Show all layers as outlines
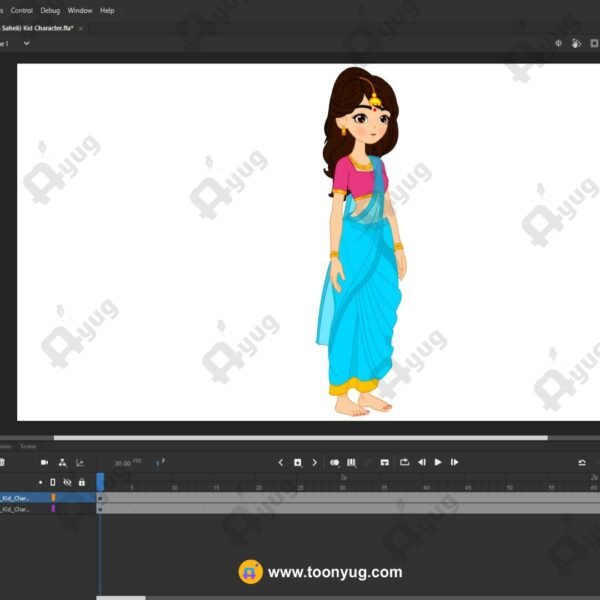The height and width of the screenshot is (600, 600). click(53, 483)
